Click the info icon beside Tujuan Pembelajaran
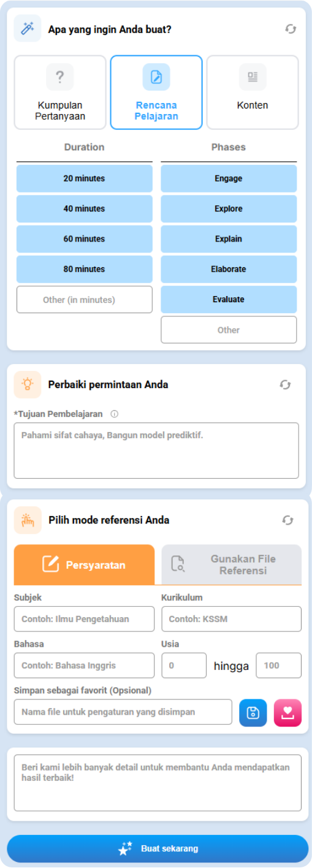 (114, 414)
